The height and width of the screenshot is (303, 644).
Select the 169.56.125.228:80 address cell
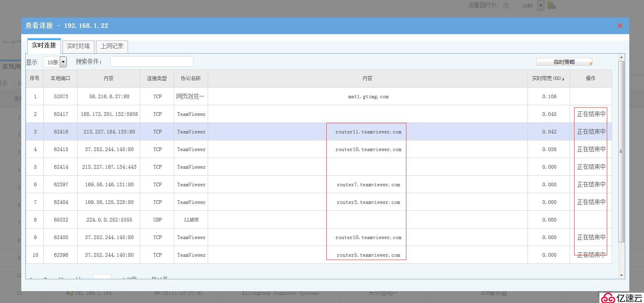[109, 202]
